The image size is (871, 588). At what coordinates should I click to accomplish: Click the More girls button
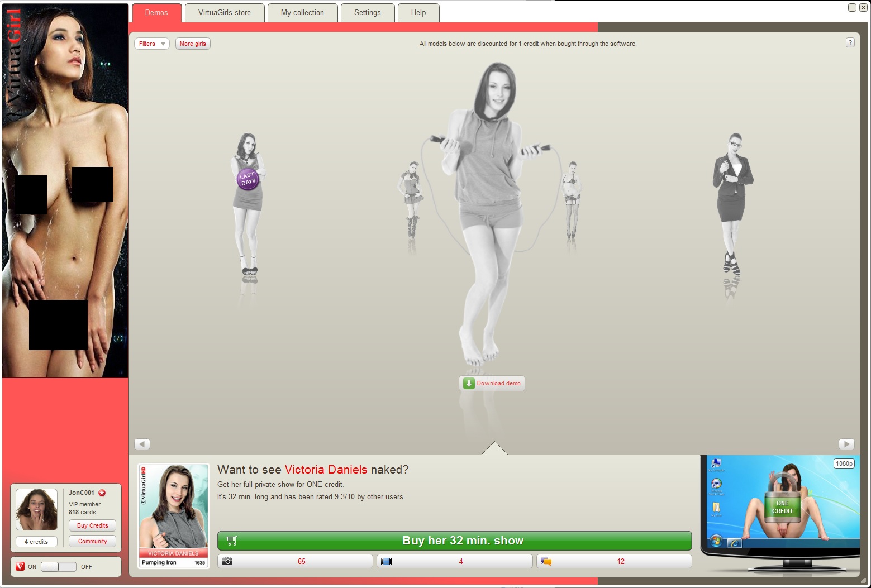click(193, 44)
